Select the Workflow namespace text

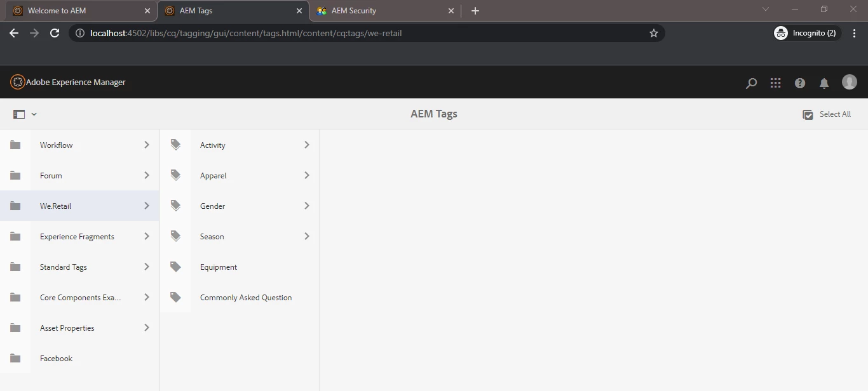tap(56, 145)
